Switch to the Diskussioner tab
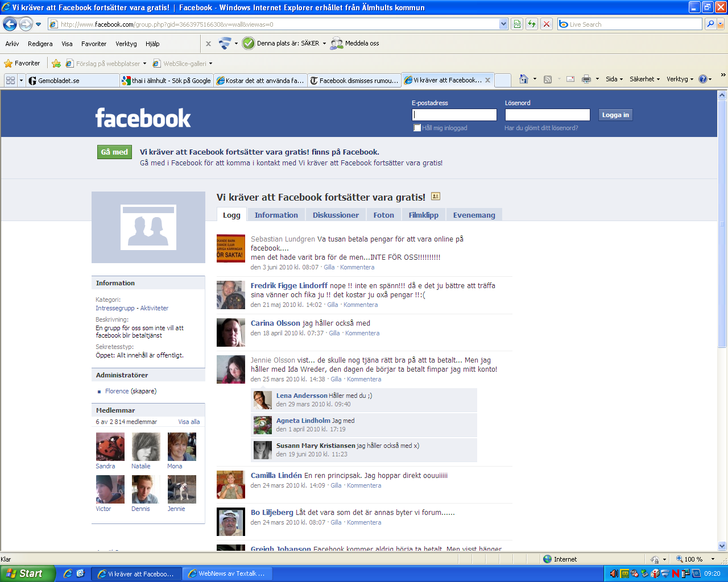Image resolution: width=728 pixels, height=582 pixels. (x=336, y=215)
